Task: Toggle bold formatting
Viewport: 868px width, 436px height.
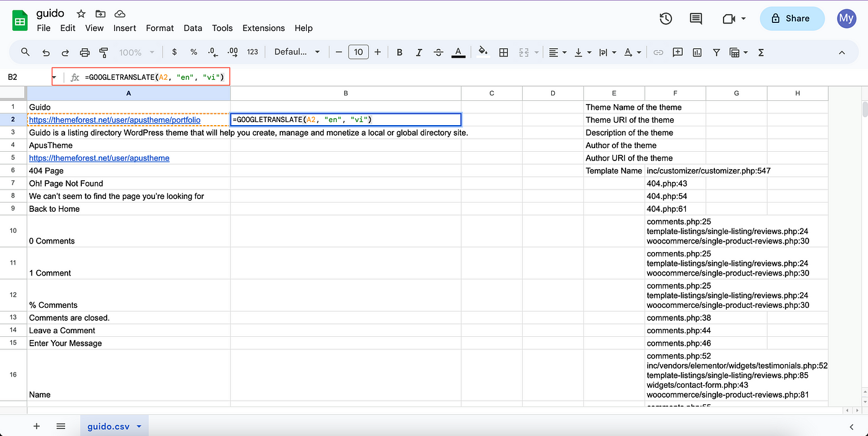Action: tap(399, 52)
